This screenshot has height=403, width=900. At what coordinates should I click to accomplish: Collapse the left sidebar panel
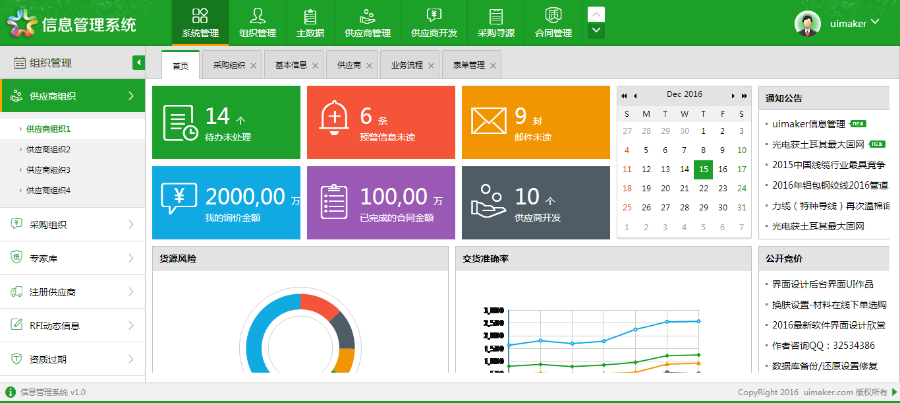pos(138,63)
